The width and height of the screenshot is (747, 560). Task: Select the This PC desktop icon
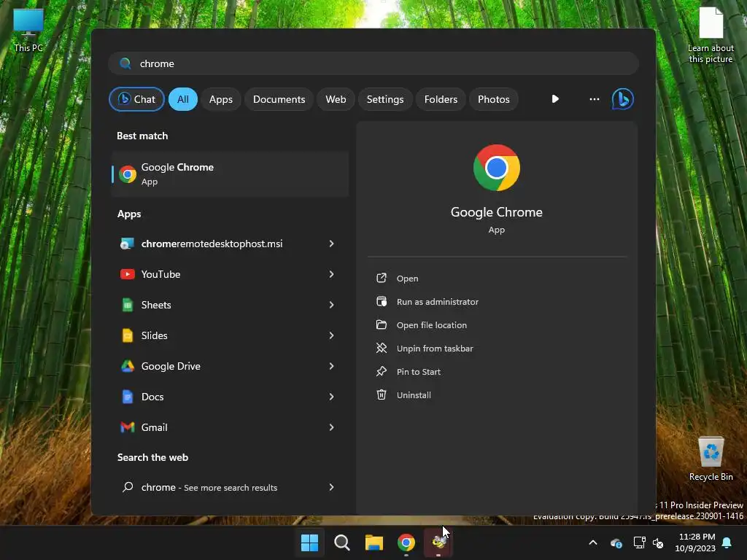point(28,31)
